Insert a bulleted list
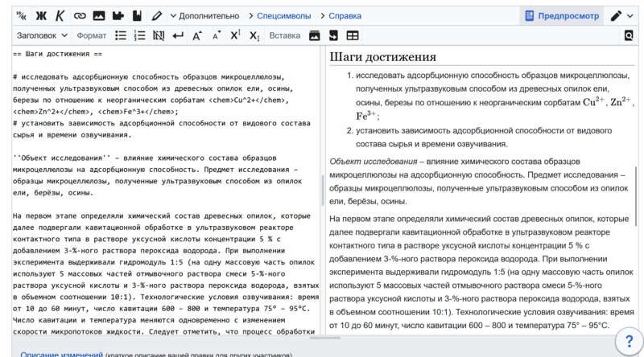Image resolution: width=644 pixels, height=357 pixels. coord(121,35)
